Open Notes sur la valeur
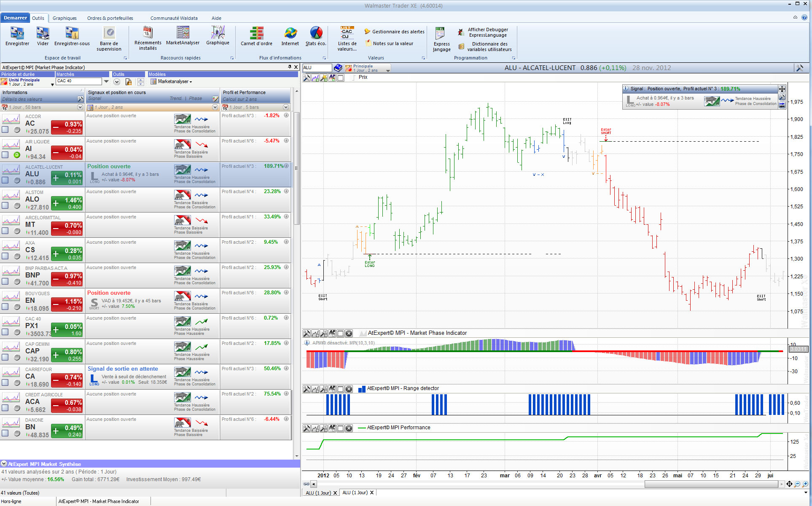The image size is (812, 506). pos(390,43)
